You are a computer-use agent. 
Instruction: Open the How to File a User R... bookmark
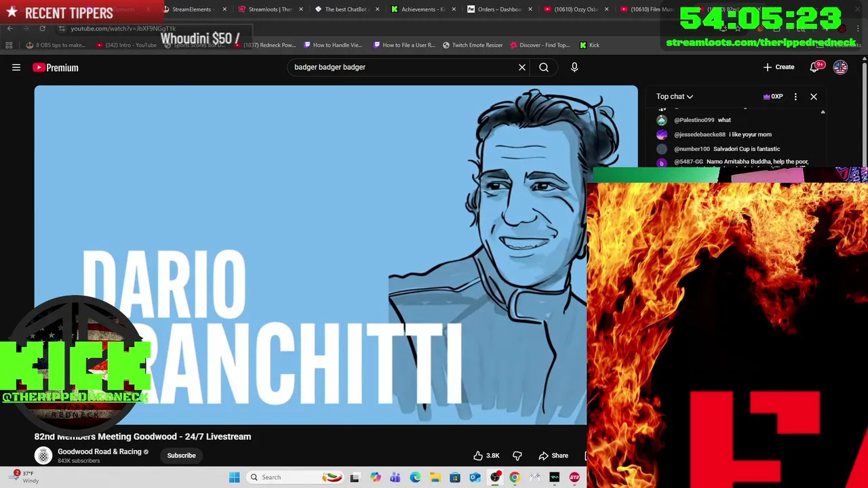tap(403, 45)
